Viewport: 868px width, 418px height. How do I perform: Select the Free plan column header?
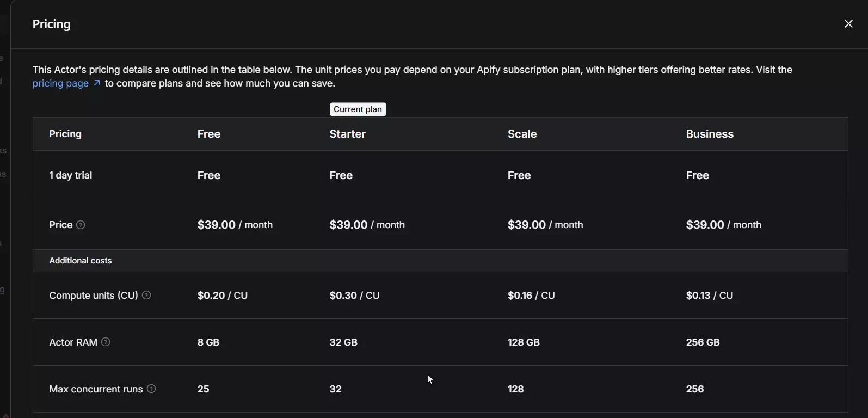click(x=209, y=134)
